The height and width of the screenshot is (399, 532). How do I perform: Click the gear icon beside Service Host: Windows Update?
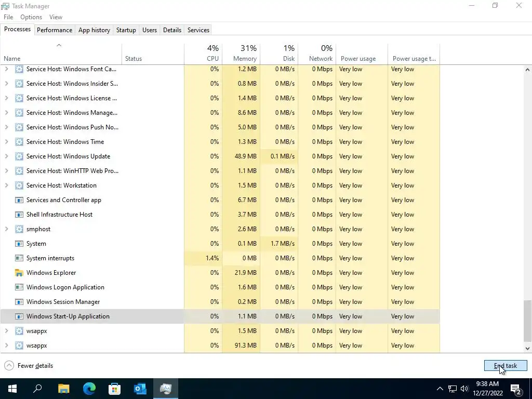pos(19,156)
